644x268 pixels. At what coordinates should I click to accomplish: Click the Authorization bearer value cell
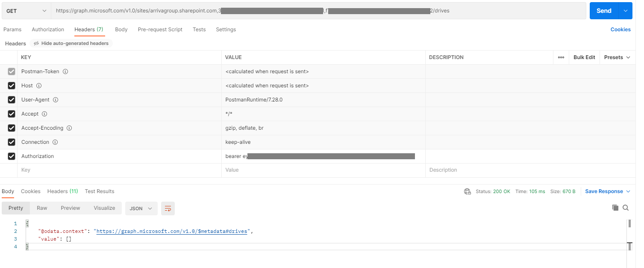pos(323,156)
